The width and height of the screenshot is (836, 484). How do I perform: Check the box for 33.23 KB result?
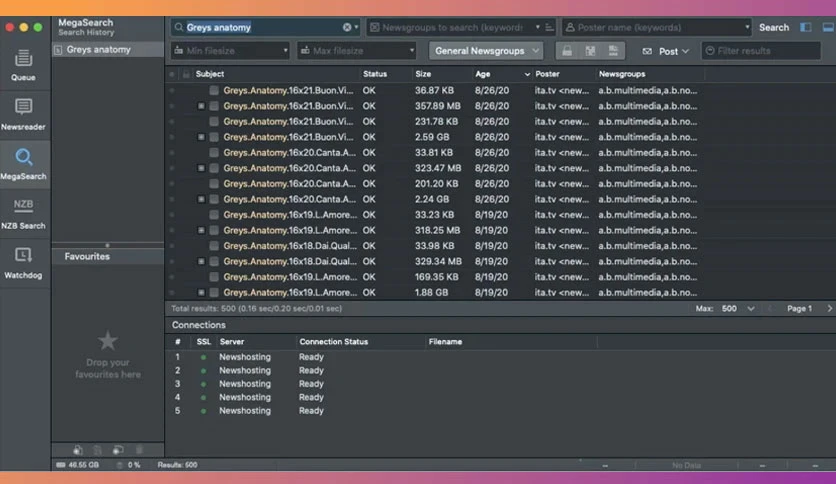pyautogui.click(x=214, y=215)
